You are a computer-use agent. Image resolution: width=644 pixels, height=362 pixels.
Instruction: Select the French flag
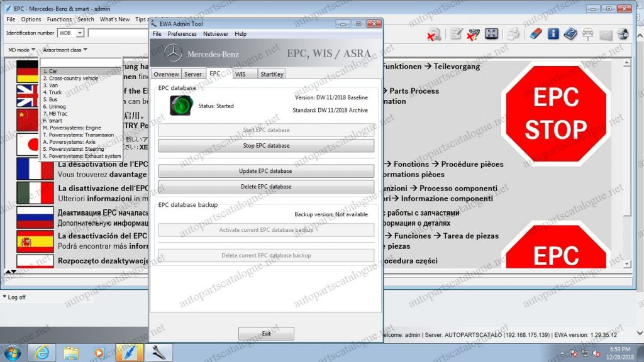[x=35, y=169]
